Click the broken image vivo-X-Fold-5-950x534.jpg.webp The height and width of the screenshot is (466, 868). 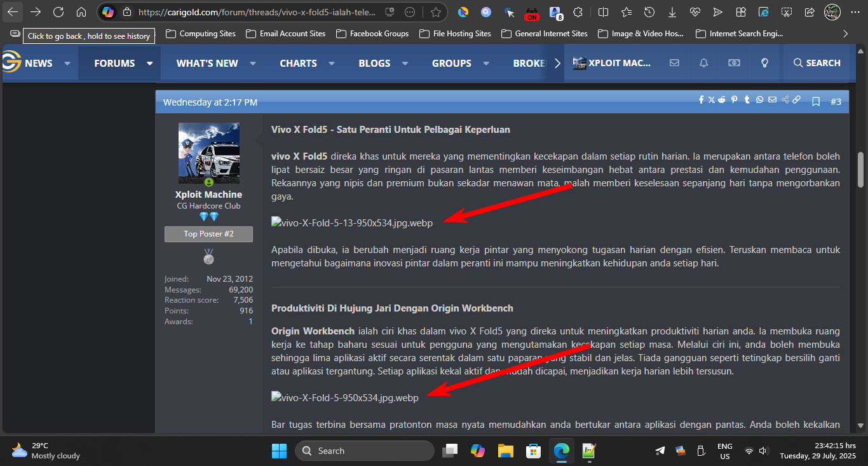tap(345, 398)
